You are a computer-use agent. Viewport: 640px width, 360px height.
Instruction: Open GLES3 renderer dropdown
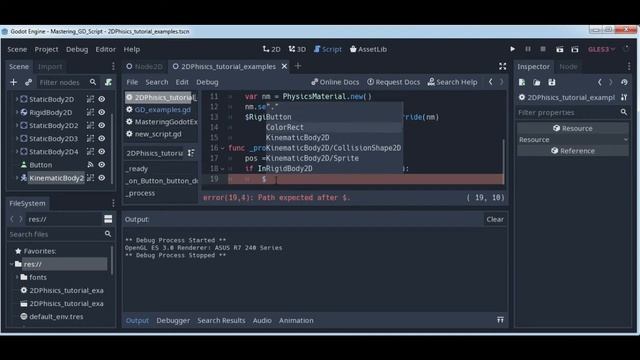(602, 49)
